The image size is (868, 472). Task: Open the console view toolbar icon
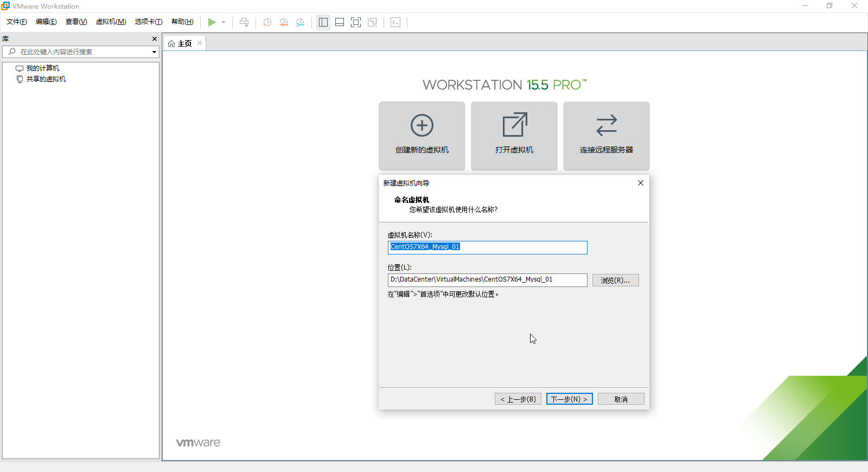(395, 22)
